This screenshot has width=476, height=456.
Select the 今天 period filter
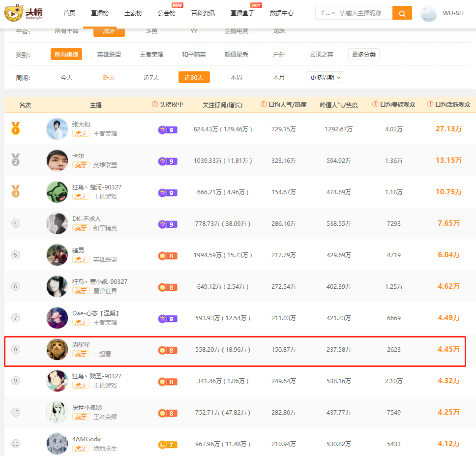pyautogui.click(x=66, y=77)
